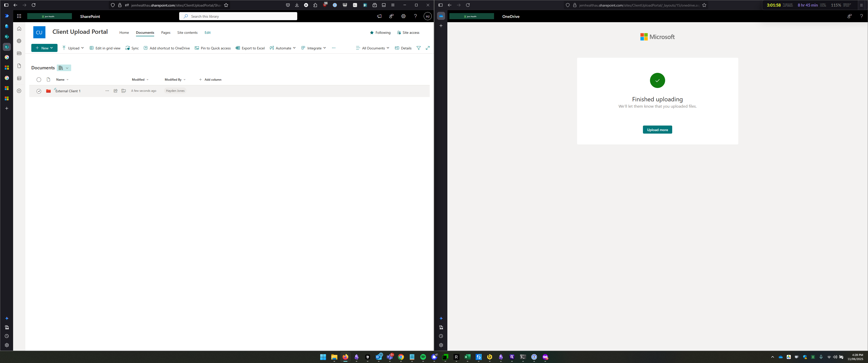Open the Pages navigation tab
This screenshot has height=363, width=868.
[166, 33]
